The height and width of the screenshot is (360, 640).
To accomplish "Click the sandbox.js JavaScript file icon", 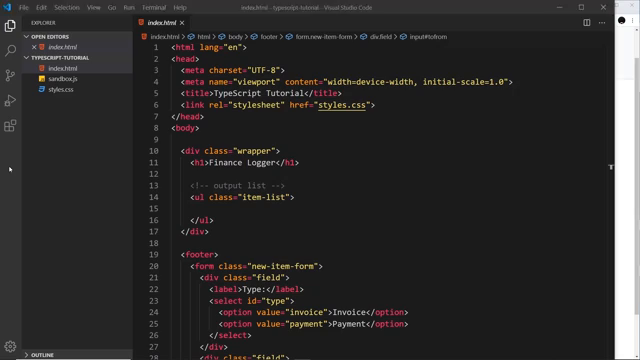I will 42,79.
